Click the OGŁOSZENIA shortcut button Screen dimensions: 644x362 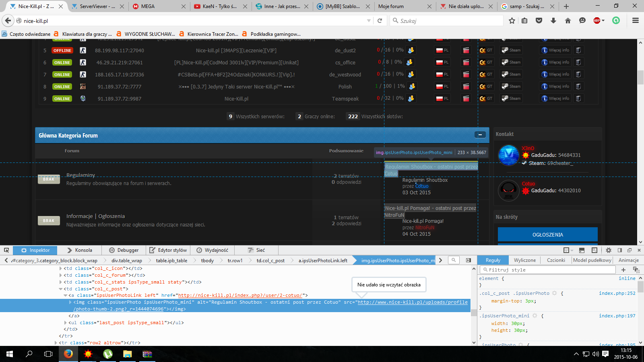click(547, 234)
